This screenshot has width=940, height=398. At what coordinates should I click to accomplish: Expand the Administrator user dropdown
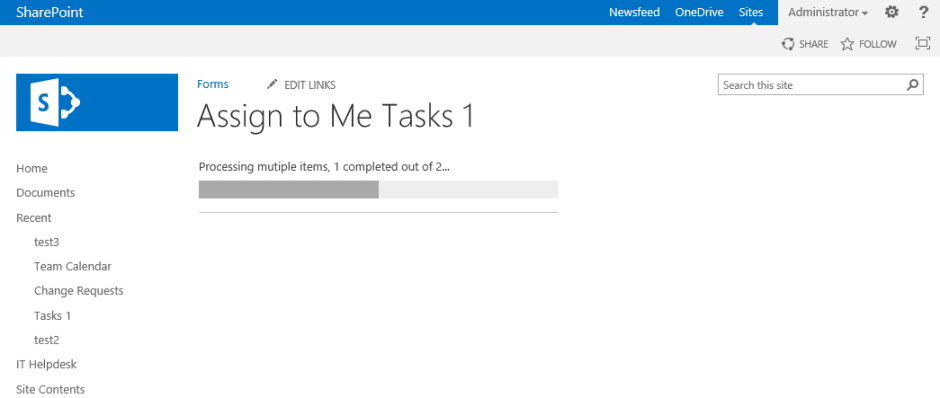(827, 12)
